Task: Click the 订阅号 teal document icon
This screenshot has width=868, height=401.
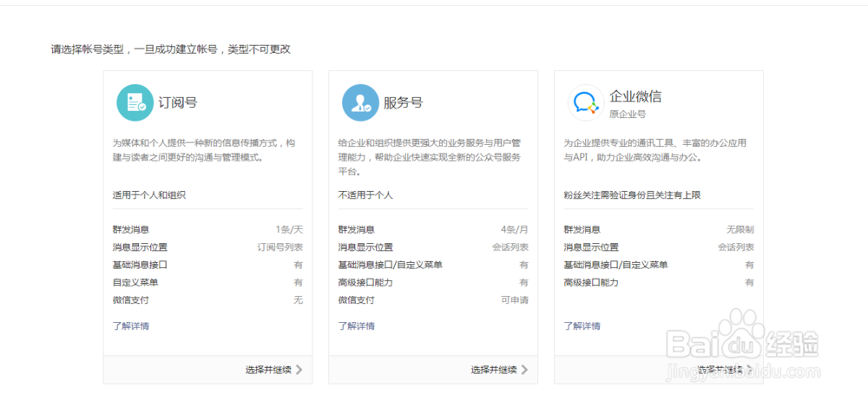Action: tap(135, 102)
